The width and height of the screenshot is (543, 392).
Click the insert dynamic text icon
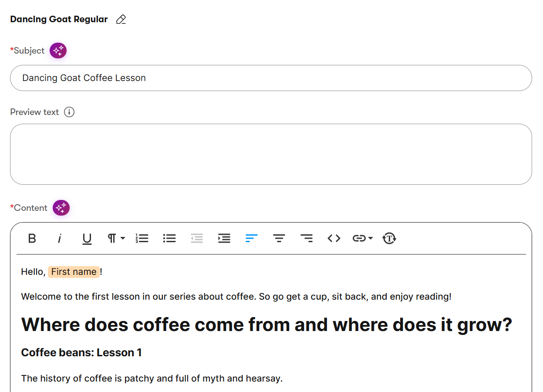point(389,238)
